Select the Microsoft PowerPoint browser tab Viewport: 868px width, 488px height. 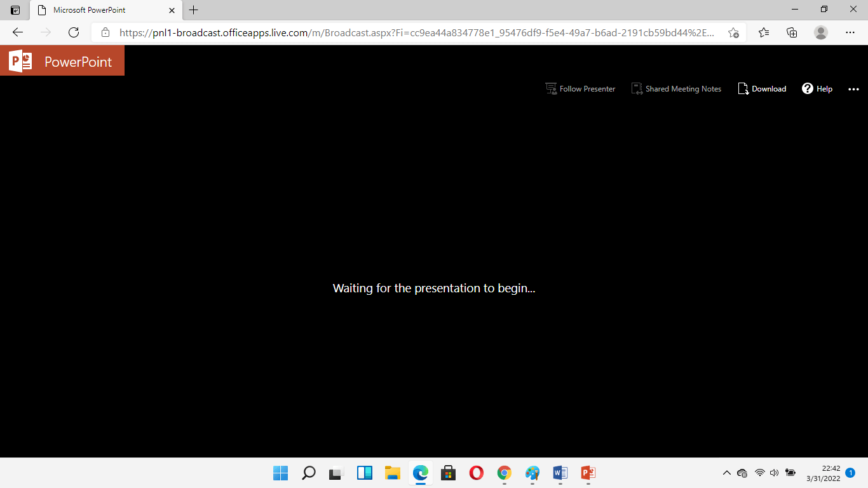pos(95,10)
